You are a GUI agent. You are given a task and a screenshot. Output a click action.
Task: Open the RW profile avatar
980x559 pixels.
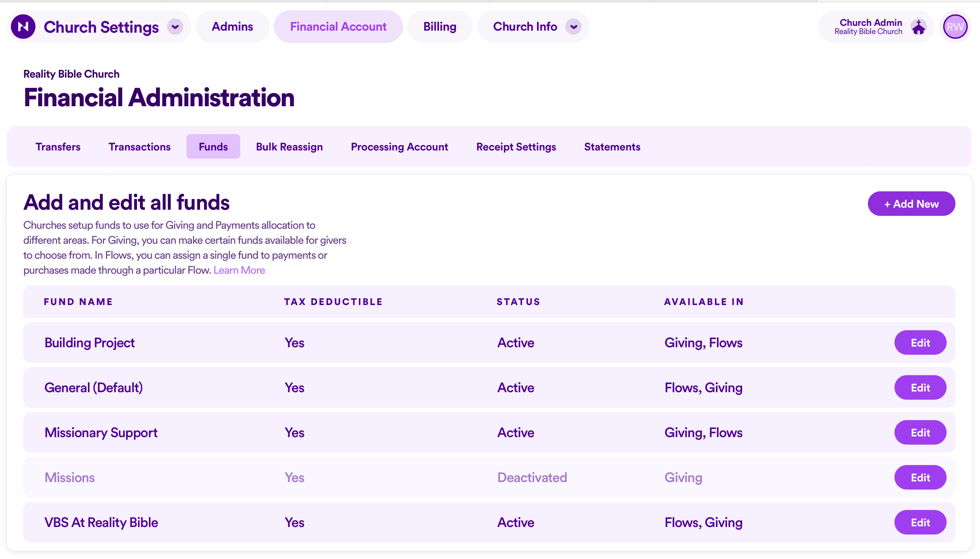coord(955,27)
